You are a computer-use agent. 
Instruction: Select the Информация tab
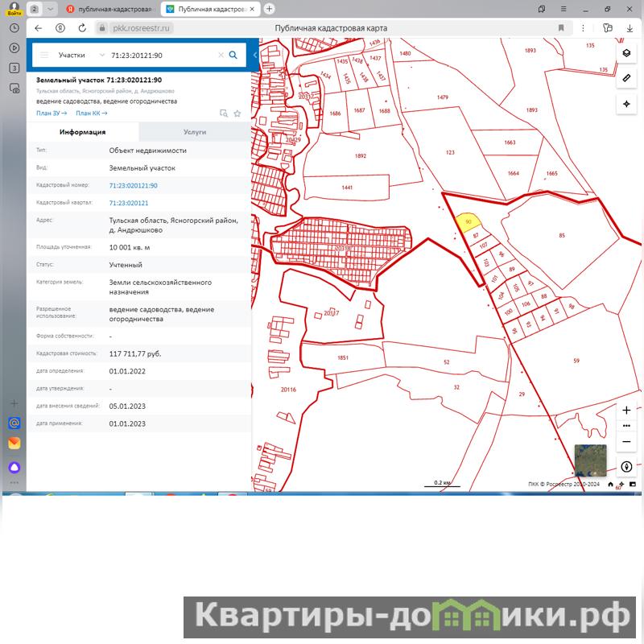click(x=82, y=132)
